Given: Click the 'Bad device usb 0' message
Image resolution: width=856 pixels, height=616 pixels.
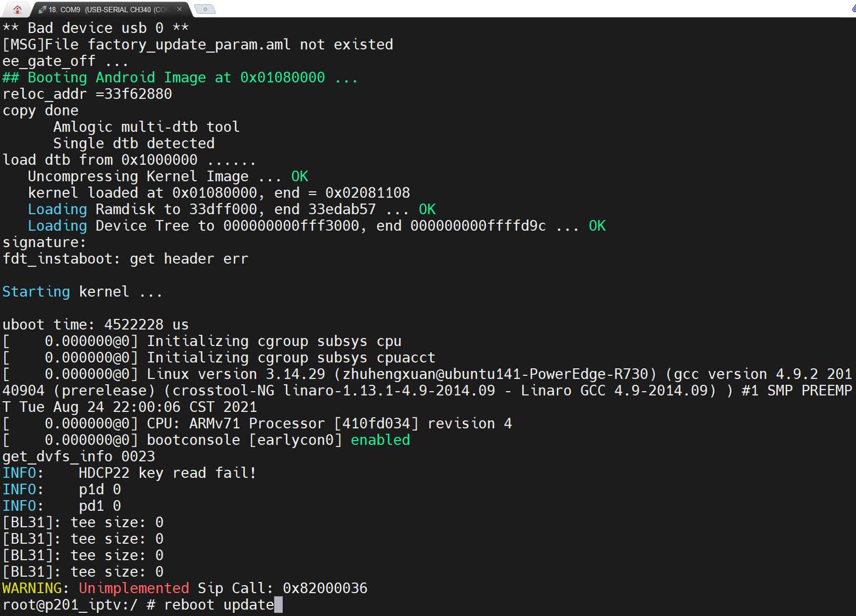Looking at the screenshot, I should [96, 28].
